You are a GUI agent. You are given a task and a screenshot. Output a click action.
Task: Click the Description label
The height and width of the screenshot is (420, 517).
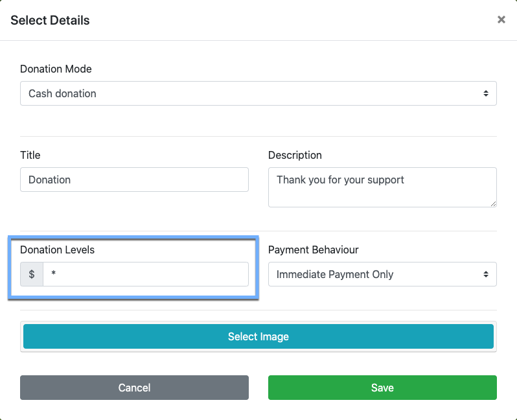(x=295, y=155)
